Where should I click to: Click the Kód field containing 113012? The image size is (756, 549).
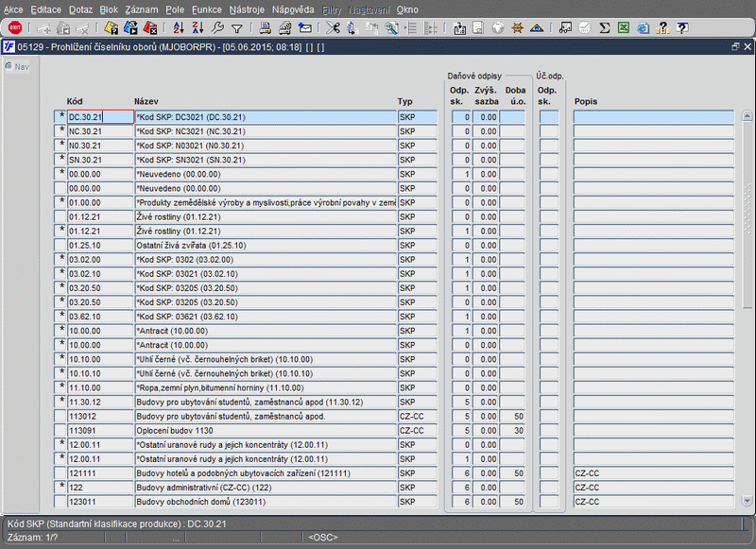(99, 416)
